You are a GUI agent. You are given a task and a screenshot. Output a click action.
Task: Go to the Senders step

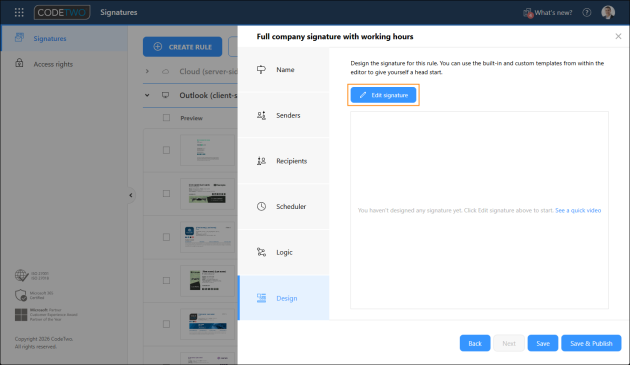[x=284, y=115]
